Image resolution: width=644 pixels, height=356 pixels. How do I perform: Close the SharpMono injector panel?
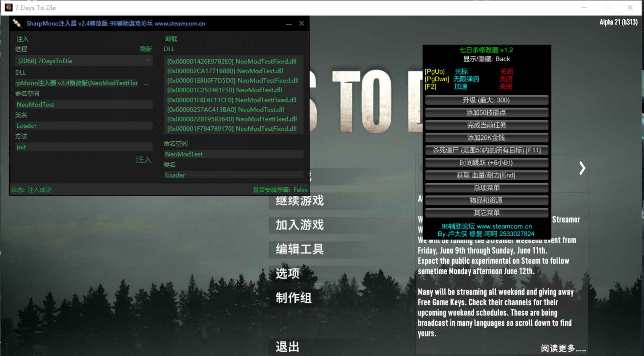point(301,23)
